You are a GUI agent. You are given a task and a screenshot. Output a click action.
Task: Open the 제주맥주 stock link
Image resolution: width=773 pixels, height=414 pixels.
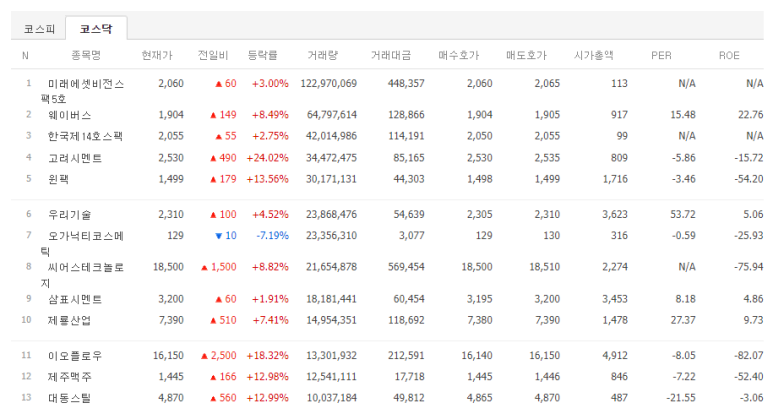click(x=70, y=377)
